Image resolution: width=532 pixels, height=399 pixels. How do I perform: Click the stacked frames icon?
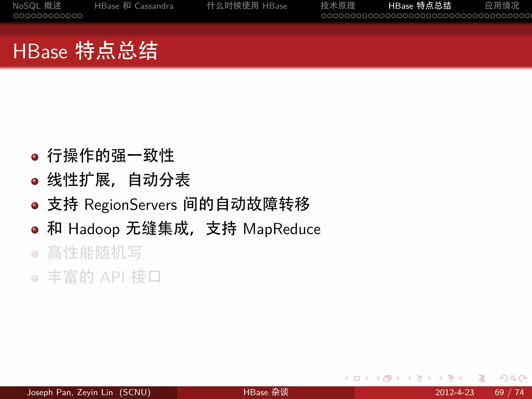387,378
